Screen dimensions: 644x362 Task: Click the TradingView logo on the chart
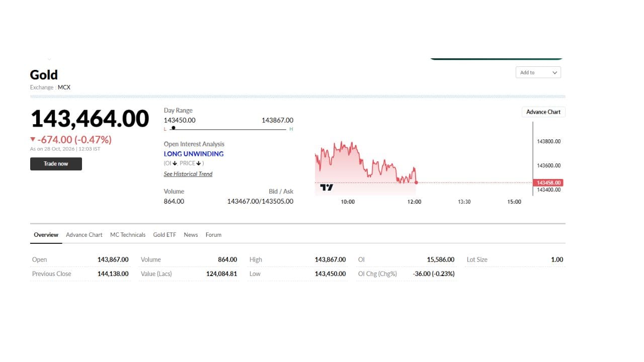(327, 188)
